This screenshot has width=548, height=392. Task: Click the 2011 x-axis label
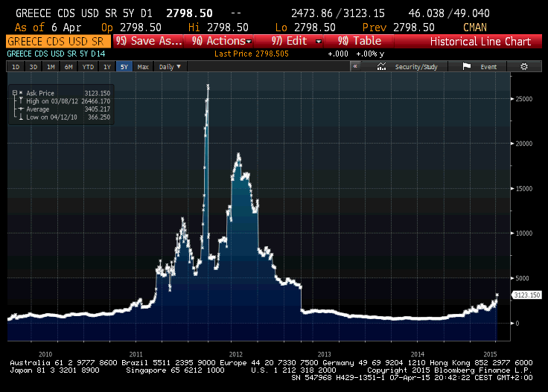136,354
